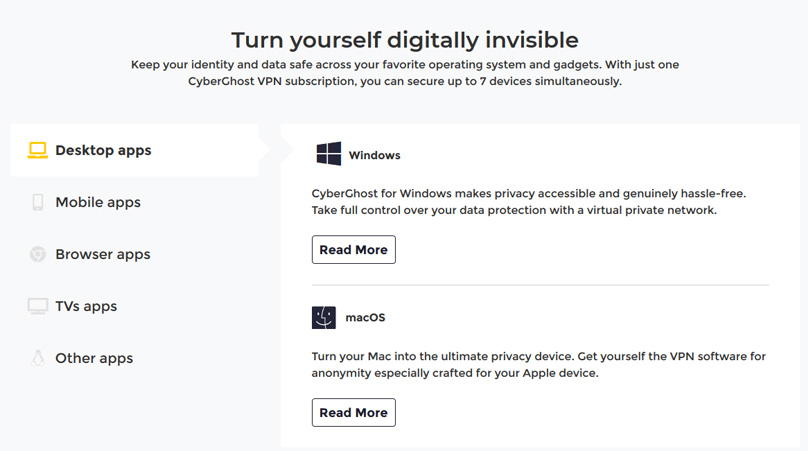808x451 pixels.
Task: Go to the Other apps tab
Action: (134, 358)
